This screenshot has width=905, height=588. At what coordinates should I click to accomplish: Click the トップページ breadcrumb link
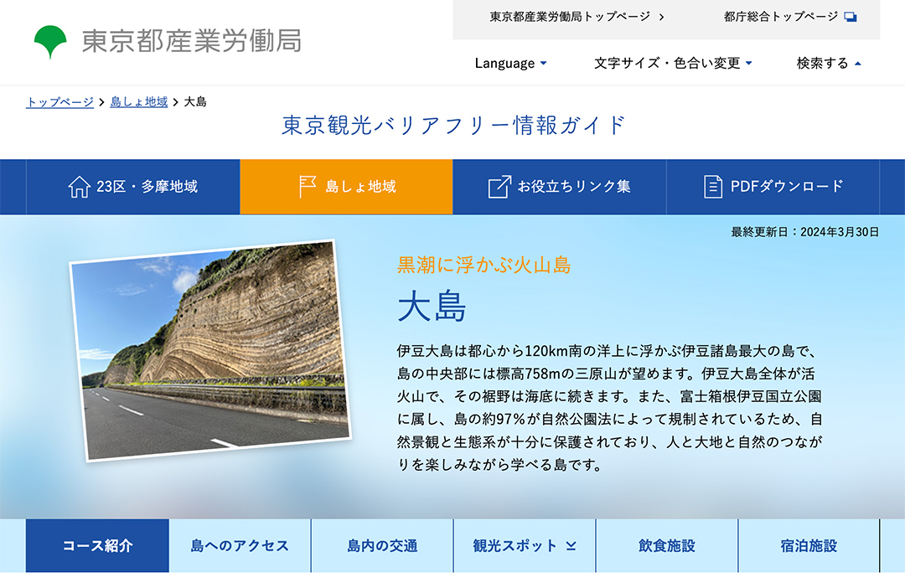[59, 102]
